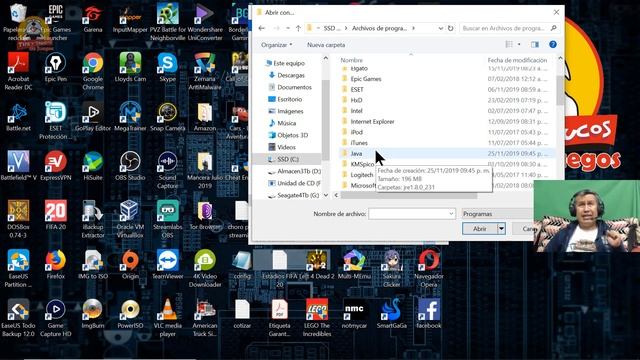This screenshot has height=360, width=640.
Task: Open the Acrobat Reader DC desktop icon
Action: point(18,71)
